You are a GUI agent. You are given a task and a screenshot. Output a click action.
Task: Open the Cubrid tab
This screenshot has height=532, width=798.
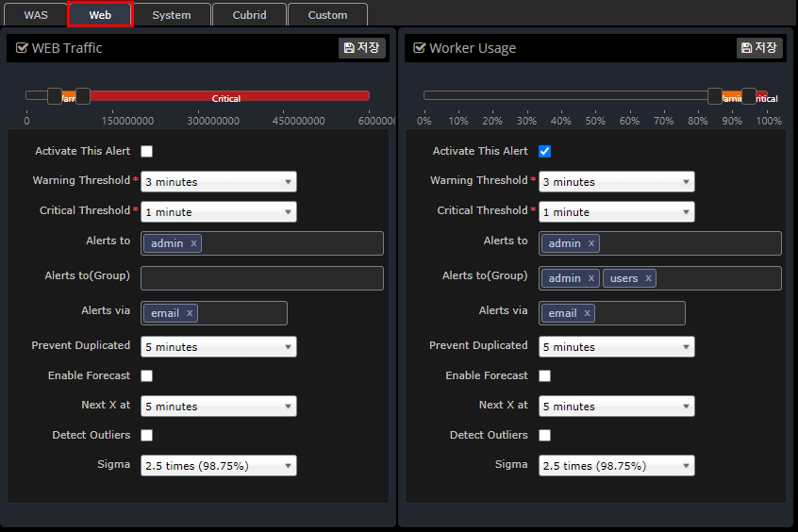tap(249, 15)
